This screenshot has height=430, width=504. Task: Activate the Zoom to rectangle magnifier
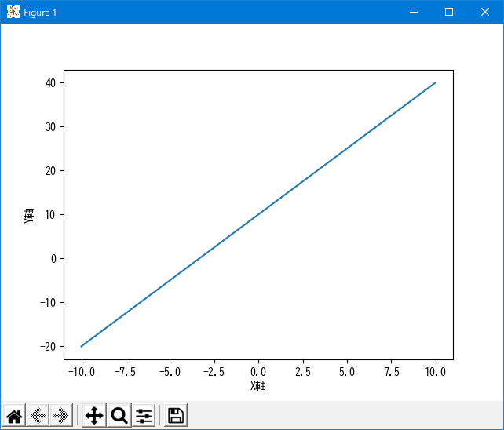point(119,415)
